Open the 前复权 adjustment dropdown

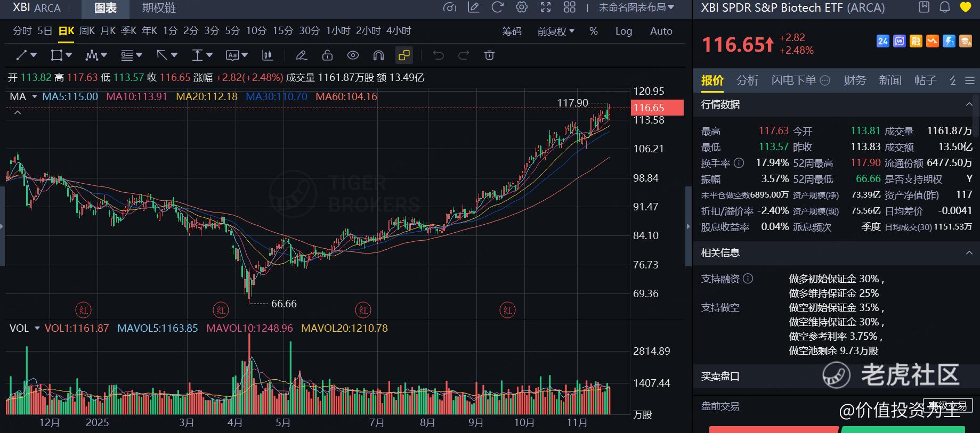click(555, 31)
